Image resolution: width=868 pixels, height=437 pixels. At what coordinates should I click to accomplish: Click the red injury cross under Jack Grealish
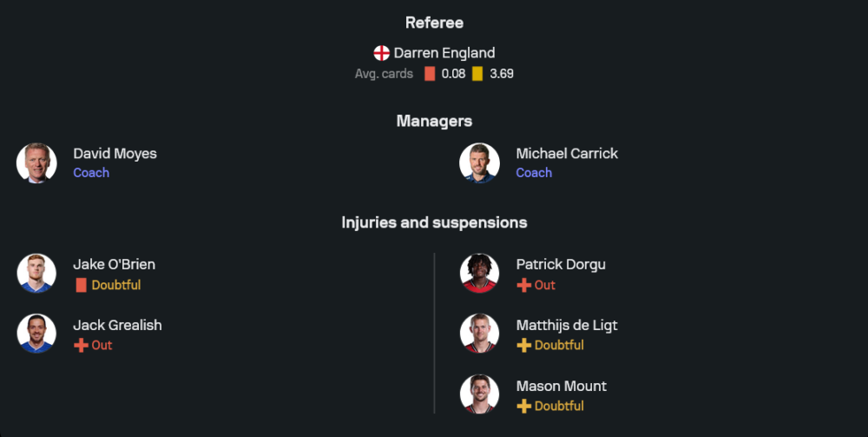click(81, 346)
